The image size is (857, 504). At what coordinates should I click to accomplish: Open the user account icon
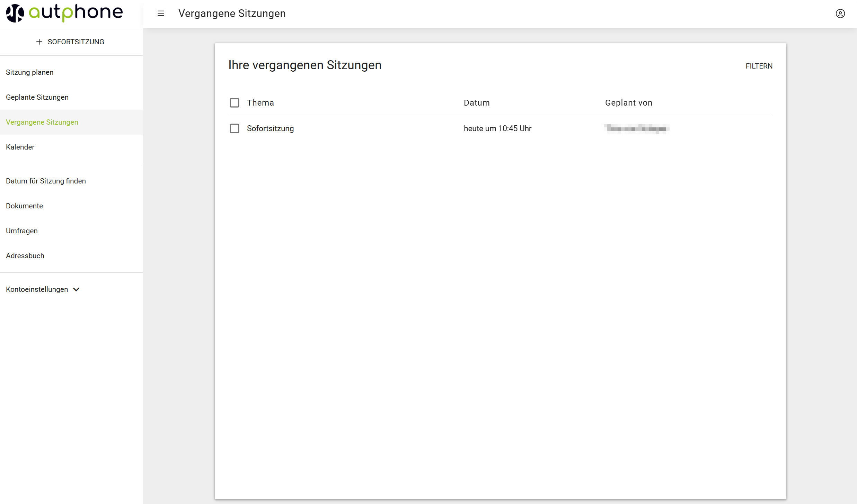840,13
